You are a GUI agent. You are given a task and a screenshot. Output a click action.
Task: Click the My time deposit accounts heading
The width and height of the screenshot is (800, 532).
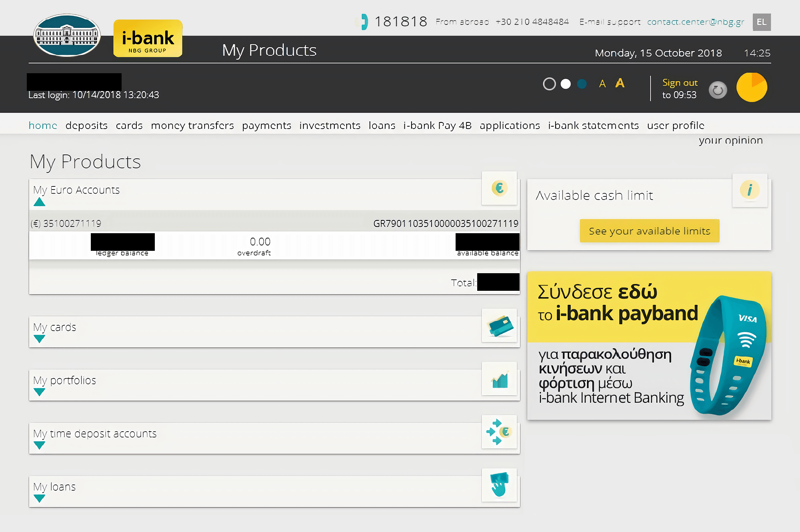pyautogui.click(x=95, y=434)
